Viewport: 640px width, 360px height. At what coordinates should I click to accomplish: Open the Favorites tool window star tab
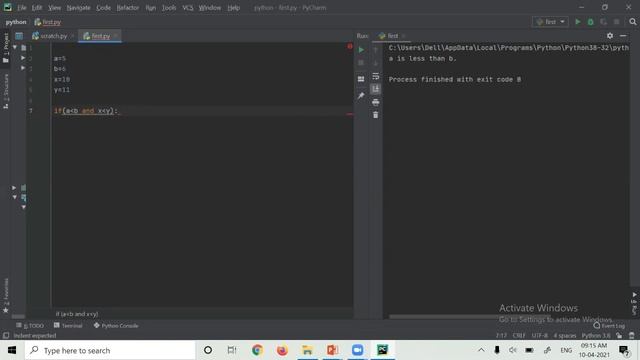point(6,296)
